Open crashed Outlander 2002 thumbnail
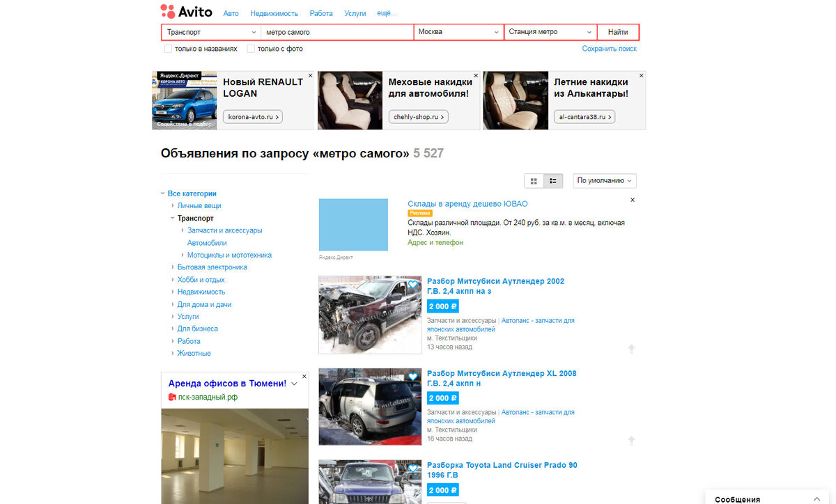The height and width of the screenshot is (504, 836). (370, 315)
